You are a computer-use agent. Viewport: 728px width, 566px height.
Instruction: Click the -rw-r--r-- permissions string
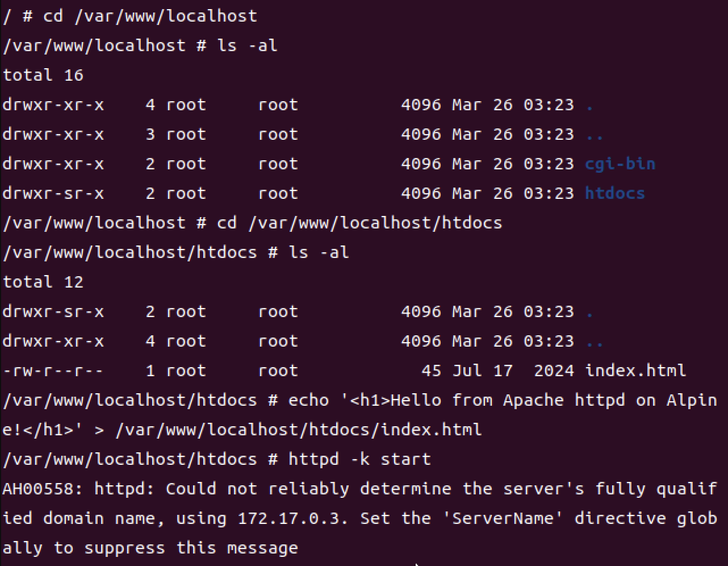(x=53, y=371)
